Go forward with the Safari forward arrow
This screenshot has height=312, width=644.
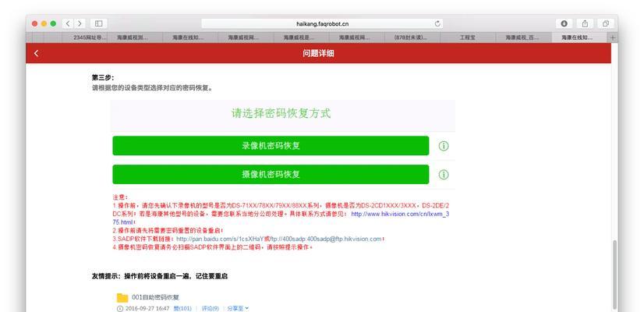(80, 24)
